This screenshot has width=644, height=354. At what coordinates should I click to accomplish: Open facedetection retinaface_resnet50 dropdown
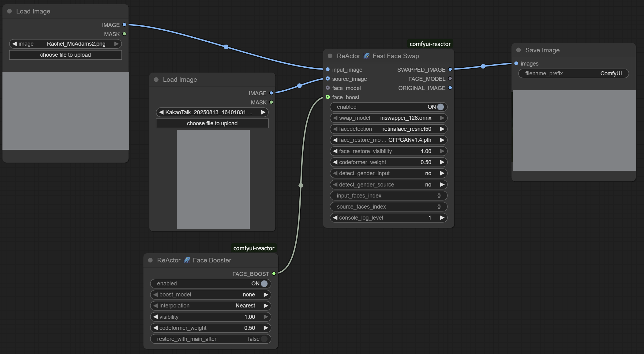(x=406, y=129)
